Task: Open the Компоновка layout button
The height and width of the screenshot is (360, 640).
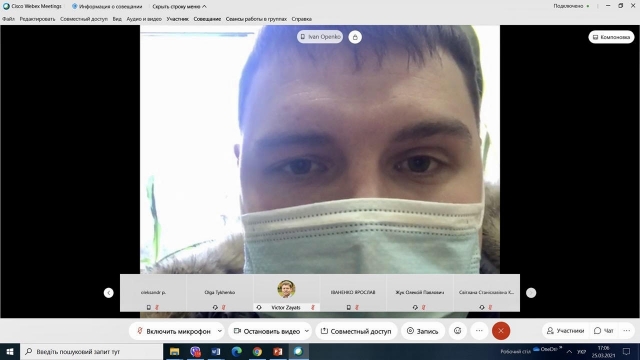Action: [x=611, y=37]
